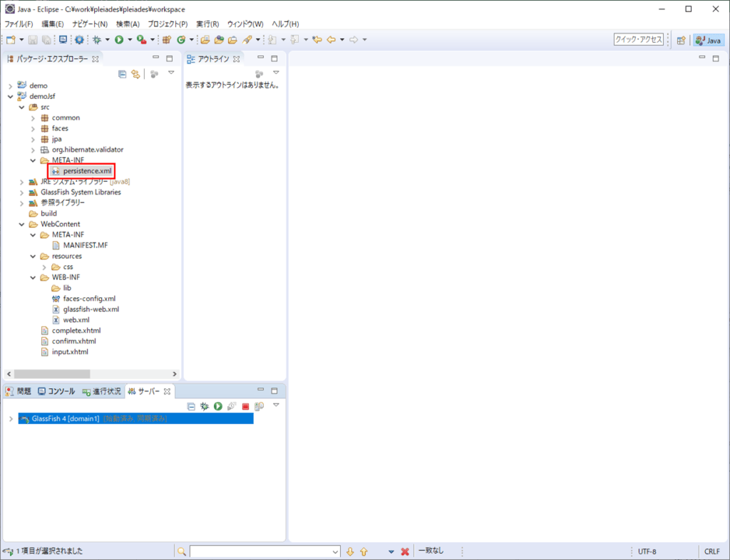Click the Debug toolbar icon

96,40
